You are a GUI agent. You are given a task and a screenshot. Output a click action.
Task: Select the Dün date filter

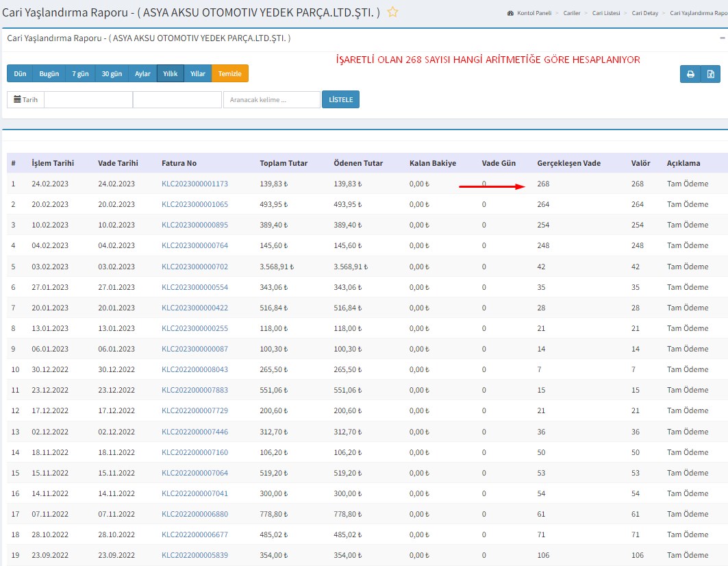coord(20,73)
